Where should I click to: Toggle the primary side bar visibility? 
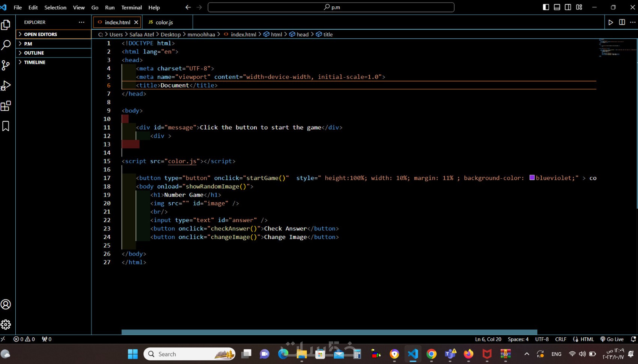click(546, 7)
